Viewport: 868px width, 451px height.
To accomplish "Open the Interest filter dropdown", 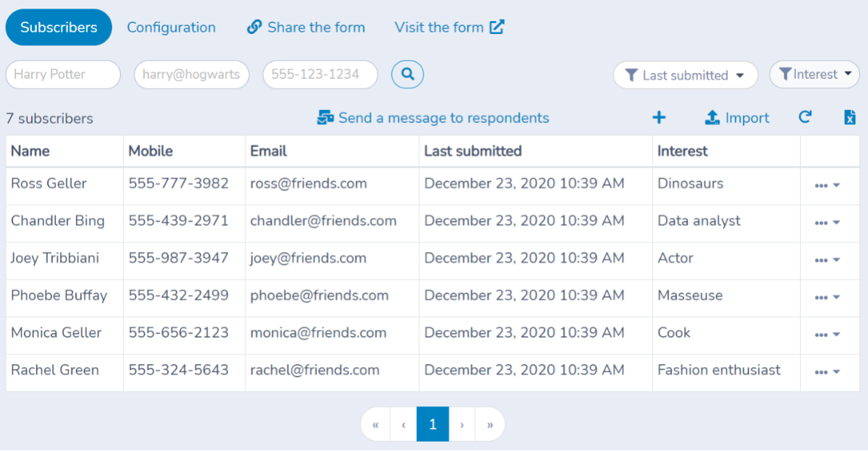I will coord(814,74).
